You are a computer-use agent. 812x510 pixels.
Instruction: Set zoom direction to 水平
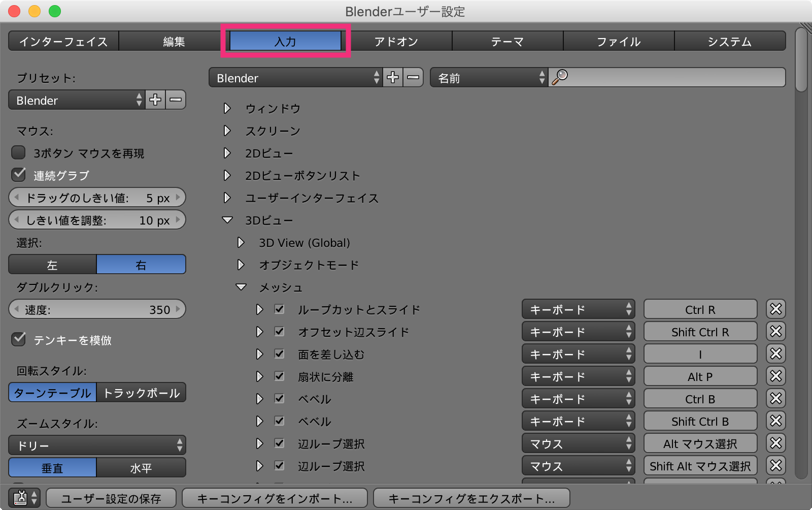point(141,468)
